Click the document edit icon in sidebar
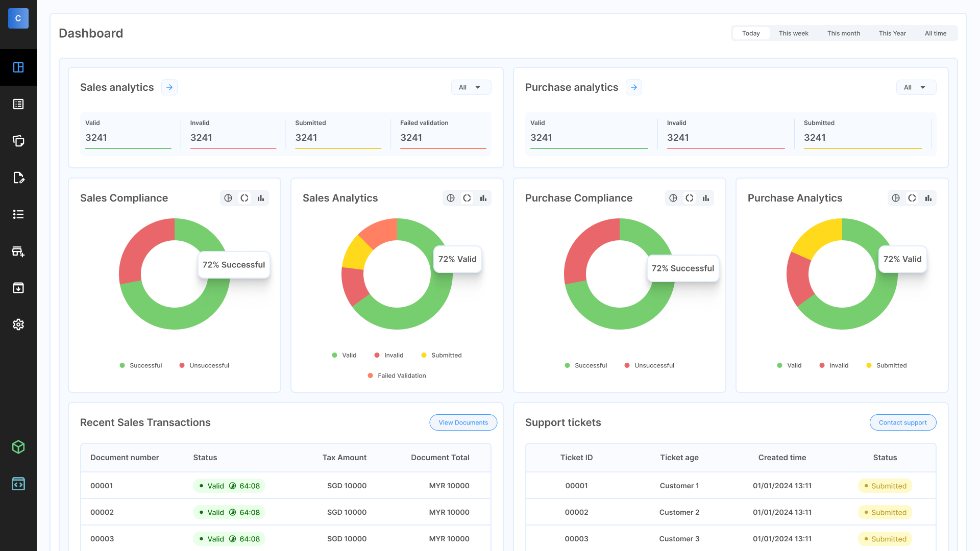The height and width of the screenshot is (551, 980). coord(18,178)
